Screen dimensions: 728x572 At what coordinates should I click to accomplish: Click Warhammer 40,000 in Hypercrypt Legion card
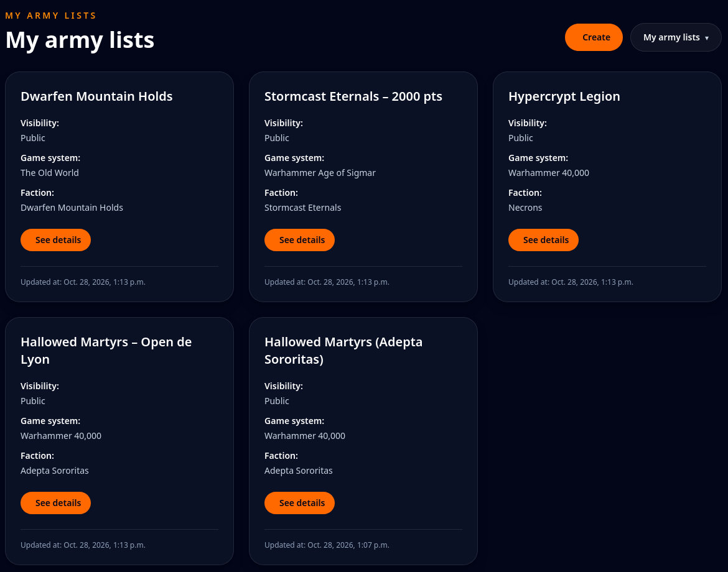tap(549, 173)
